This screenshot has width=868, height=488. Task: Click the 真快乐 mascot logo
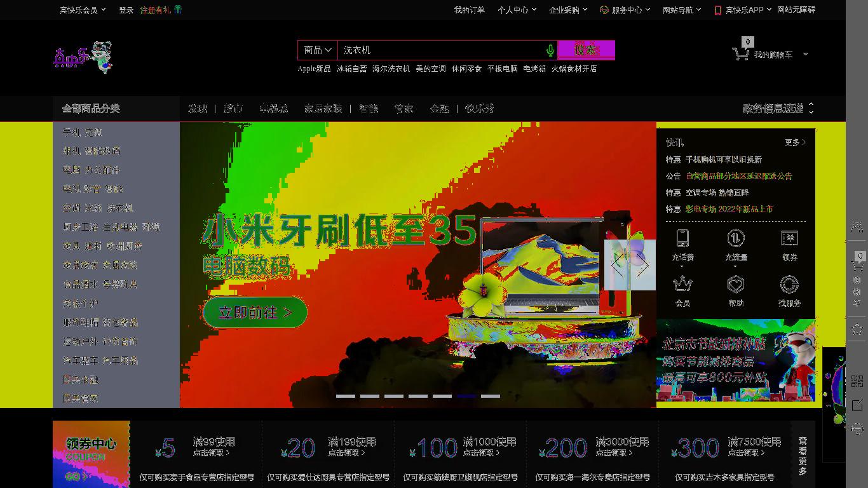[83, 57]
